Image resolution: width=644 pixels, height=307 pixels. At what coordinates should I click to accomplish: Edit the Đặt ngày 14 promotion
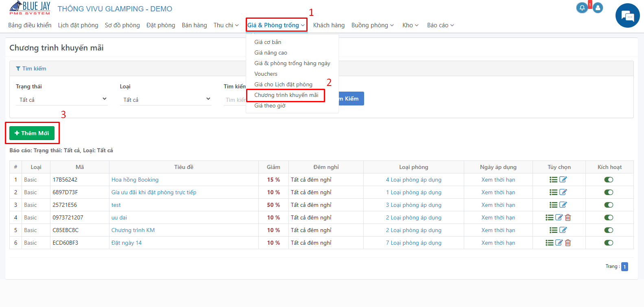(x=559, y=243)
